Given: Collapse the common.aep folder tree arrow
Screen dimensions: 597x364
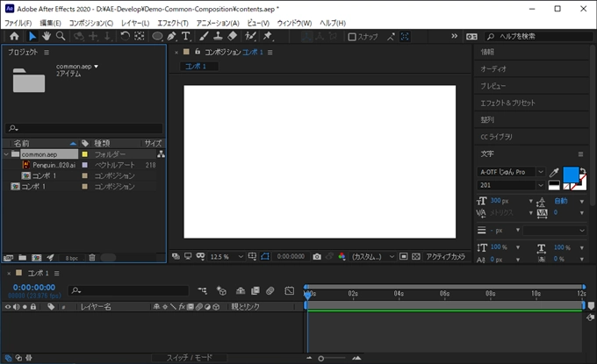Looking at the screenshot, I should click(6, 154).
